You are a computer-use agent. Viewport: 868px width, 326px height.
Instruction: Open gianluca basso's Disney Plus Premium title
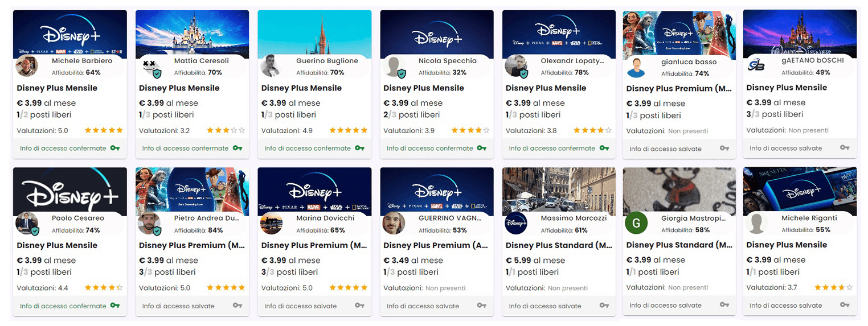click(679, 89)
